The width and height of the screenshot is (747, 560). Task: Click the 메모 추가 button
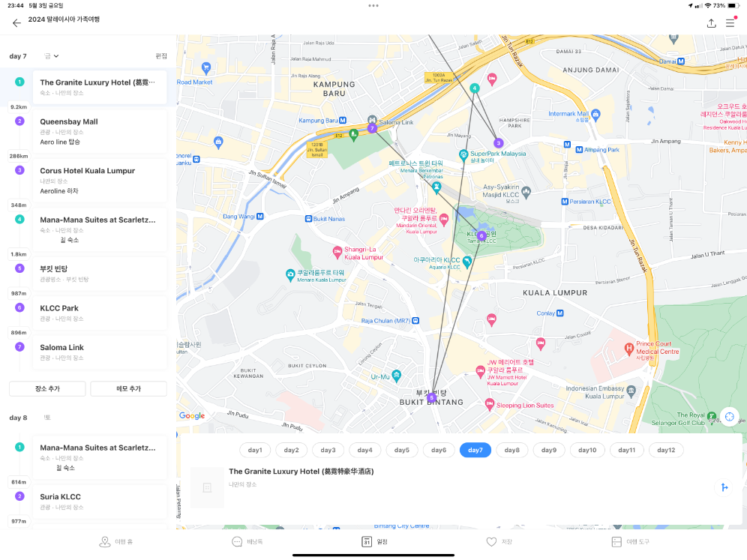(129, 388)
